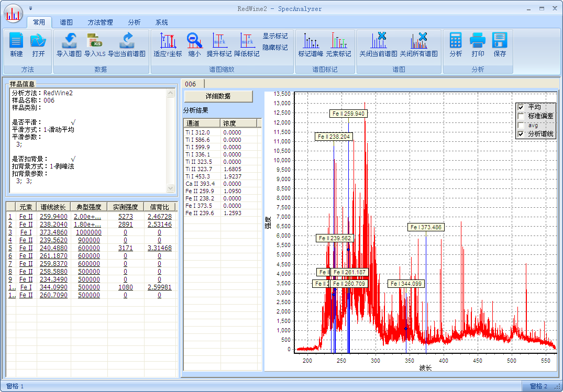Raise markers with 提升标记
This screenshot has width=563, height=392.
219,44
